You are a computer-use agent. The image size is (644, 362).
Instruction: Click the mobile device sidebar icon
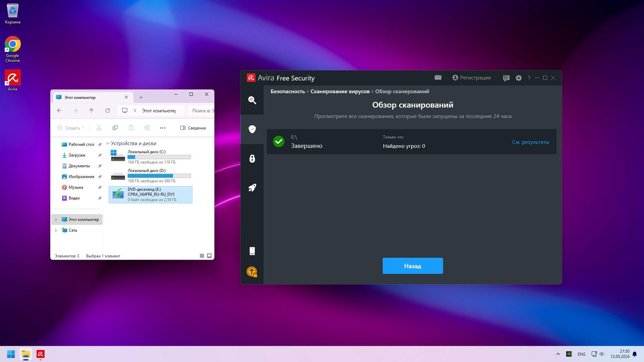click(x=252, y=251)
